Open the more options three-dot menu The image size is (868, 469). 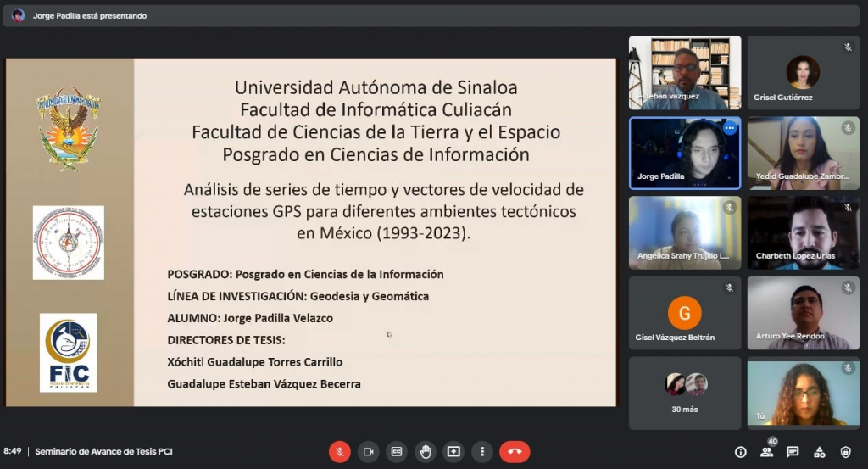[x=482, y=452]
